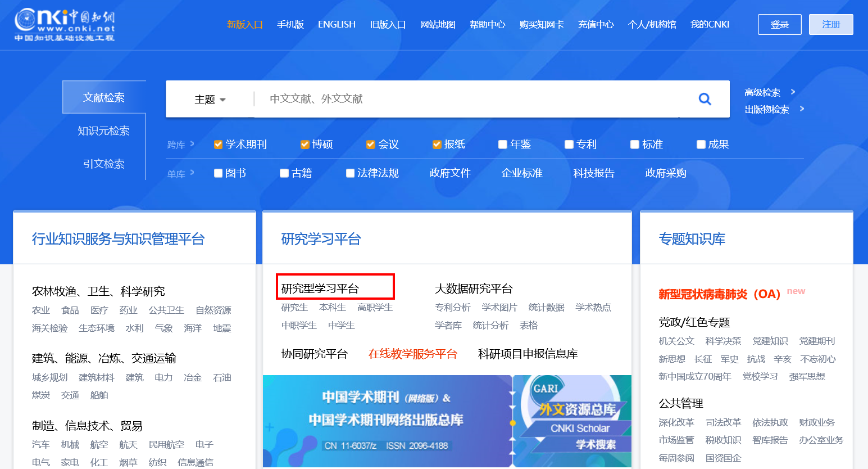Open 新型冠状病毒肺炎 (OA) topic
This screenshot has height=469, width=868.
pos(720,294)
